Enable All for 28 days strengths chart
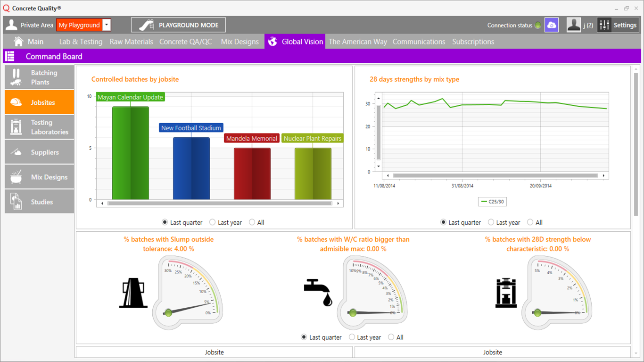The image size is (644, 362). click(529, 222)
